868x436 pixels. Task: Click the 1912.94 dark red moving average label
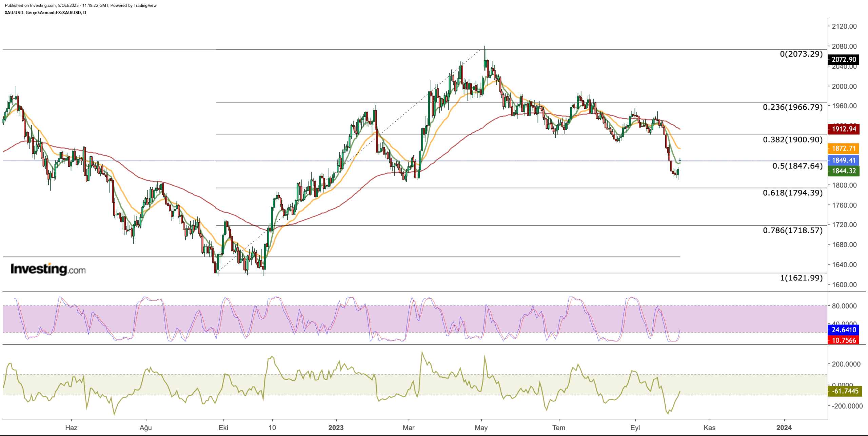coord(843,129)
